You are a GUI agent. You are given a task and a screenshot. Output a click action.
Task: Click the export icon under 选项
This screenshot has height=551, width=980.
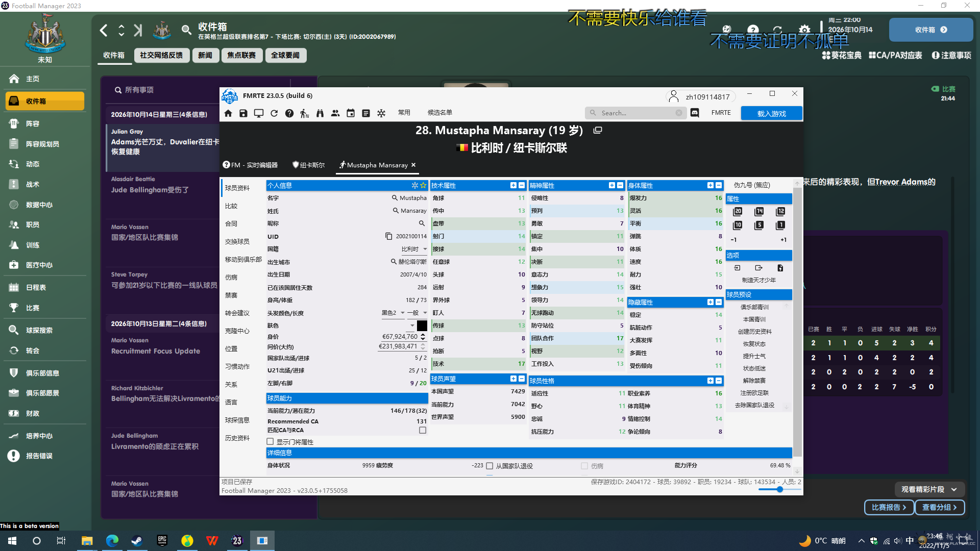click(758, 268)
